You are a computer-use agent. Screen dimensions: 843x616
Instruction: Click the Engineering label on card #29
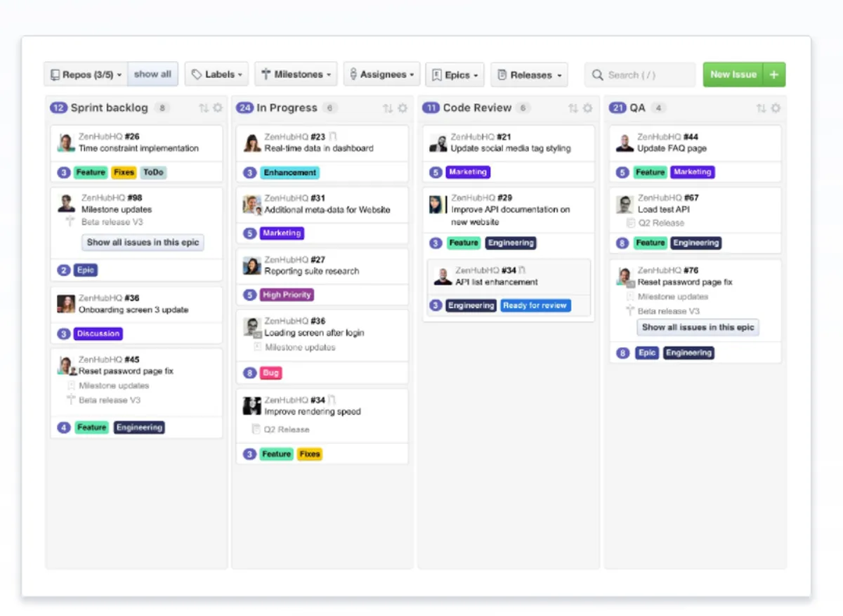[511, 243]
